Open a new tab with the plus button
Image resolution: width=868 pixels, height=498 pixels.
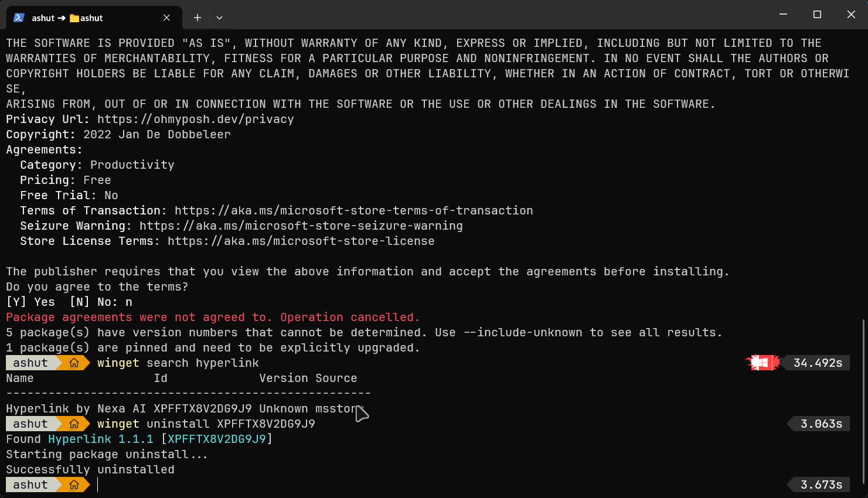click(x=198, y=18)
